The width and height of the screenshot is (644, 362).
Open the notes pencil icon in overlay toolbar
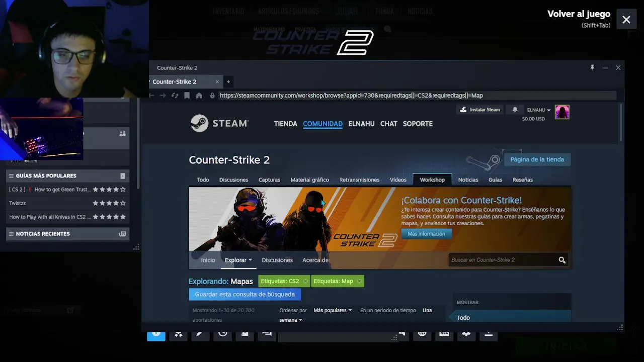click(x=200, y=334)
